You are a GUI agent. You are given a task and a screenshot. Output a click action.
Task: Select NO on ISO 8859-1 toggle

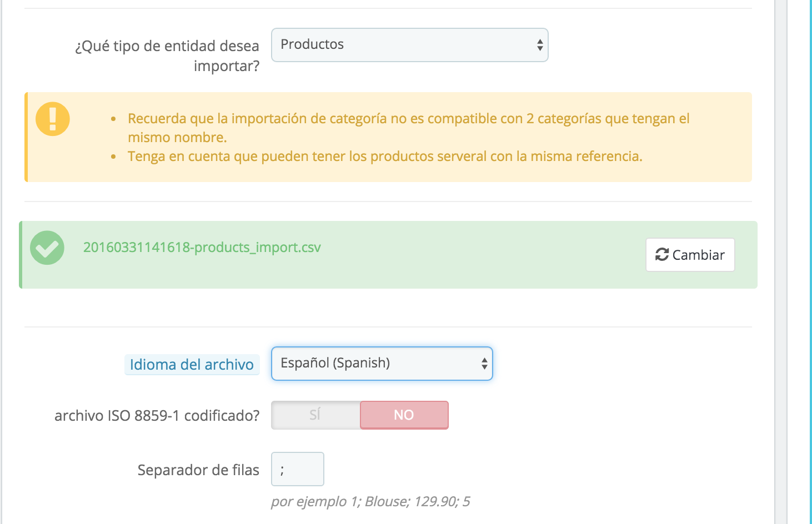pyautogui.click(x=404, y=415)
